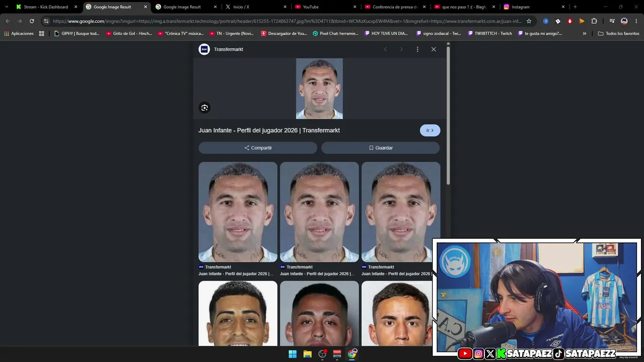This screenshot has height=362, width=644.
Task: Click the orange play extension icon
Action: point(582,21)
